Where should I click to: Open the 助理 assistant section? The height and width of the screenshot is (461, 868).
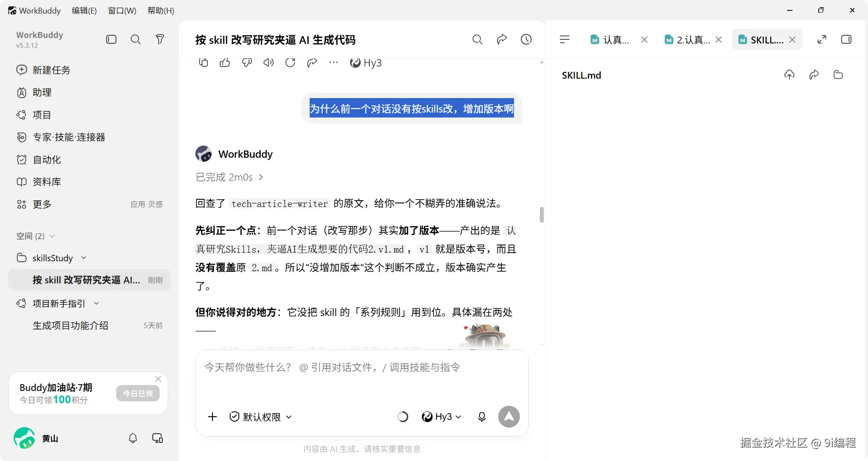34,92
